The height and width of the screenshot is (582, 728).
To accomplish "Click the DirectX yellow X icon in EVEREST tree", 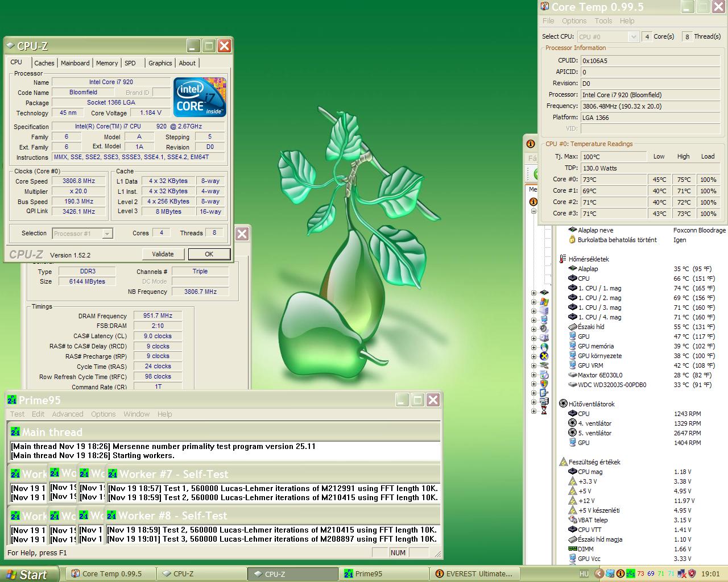I will coord(544,356).
